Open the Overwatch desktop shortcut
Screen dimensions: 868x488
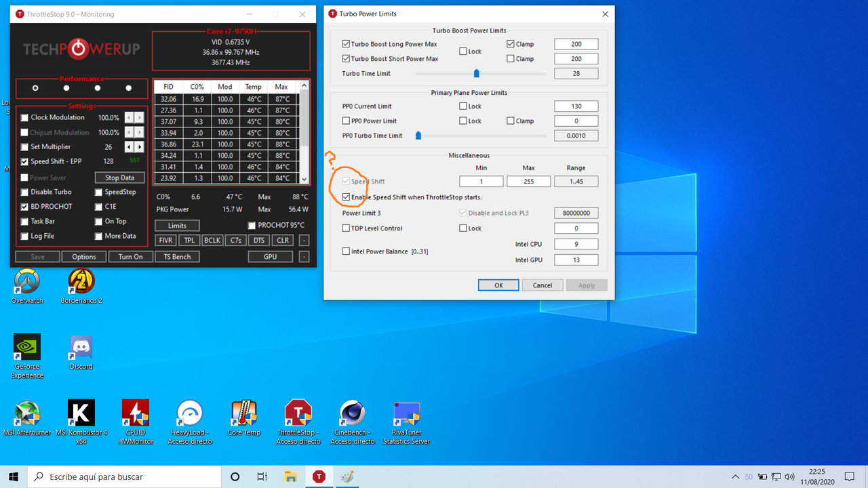pyautogui.click(x=27, y=285)
